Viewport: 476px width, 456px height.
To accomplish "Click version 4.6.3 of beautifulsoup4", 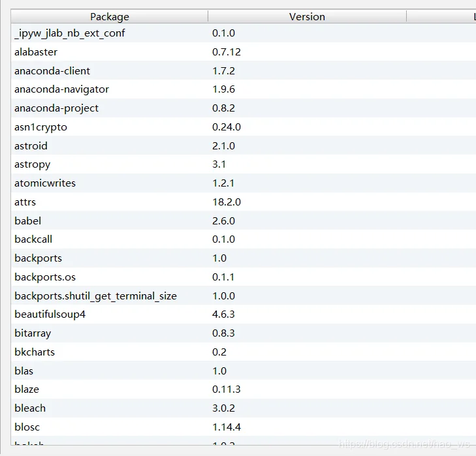I will pyautogui.click(x=223, y=314).
